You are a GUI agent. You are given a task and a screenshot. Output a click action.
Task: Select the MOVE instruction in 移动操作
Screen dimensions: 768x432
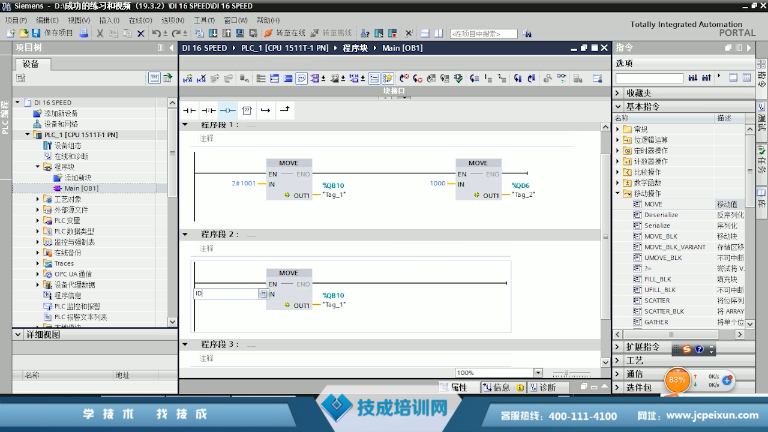pos(653,204)
